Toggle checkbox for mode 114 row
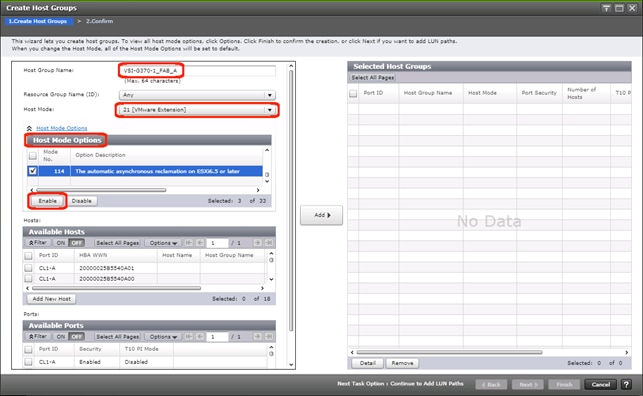 coord(33,171)
